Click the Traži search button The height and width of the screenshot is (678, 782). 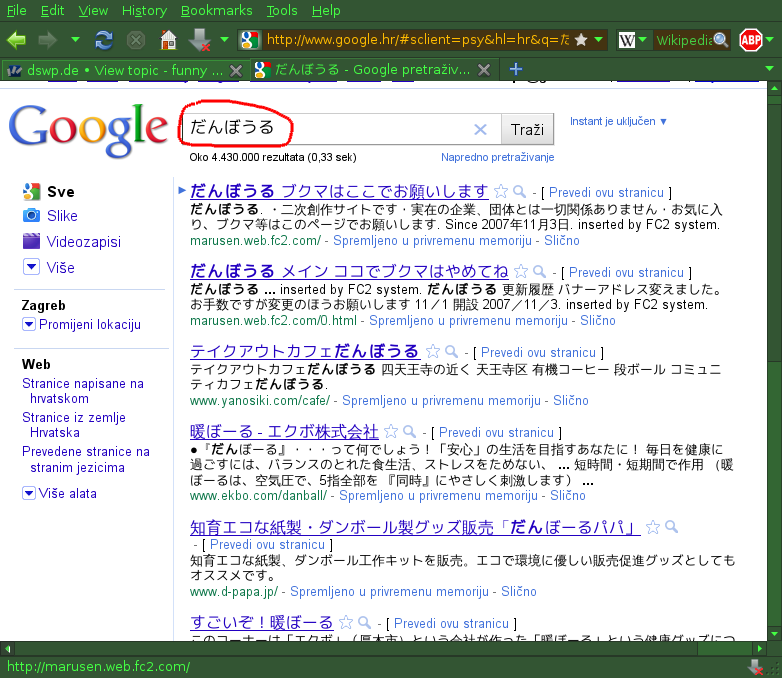(527, 130)
